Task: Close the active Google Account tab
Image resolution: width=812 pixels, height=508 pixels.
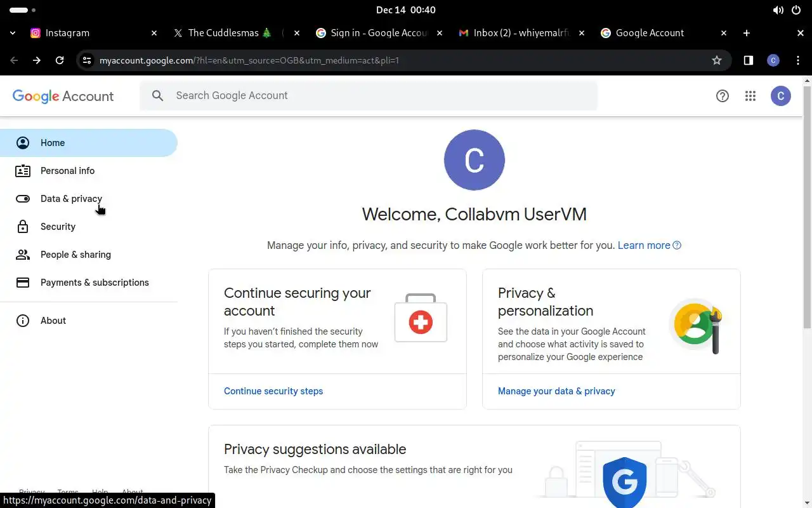Action: point(724,33)
